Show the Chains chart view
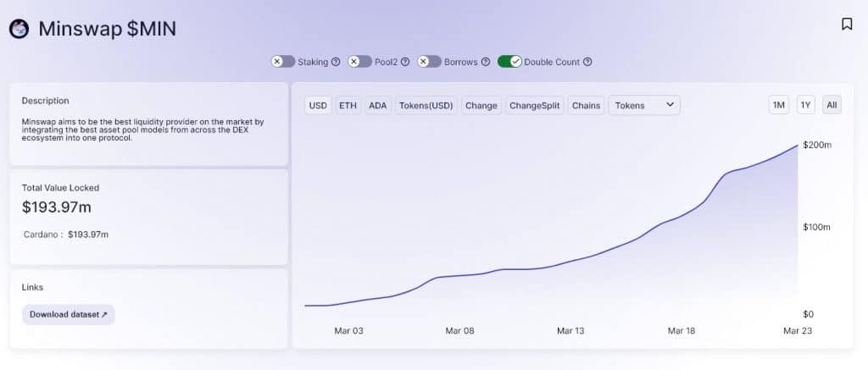Screen dimensions: 868x370 (x=587, y=105)
